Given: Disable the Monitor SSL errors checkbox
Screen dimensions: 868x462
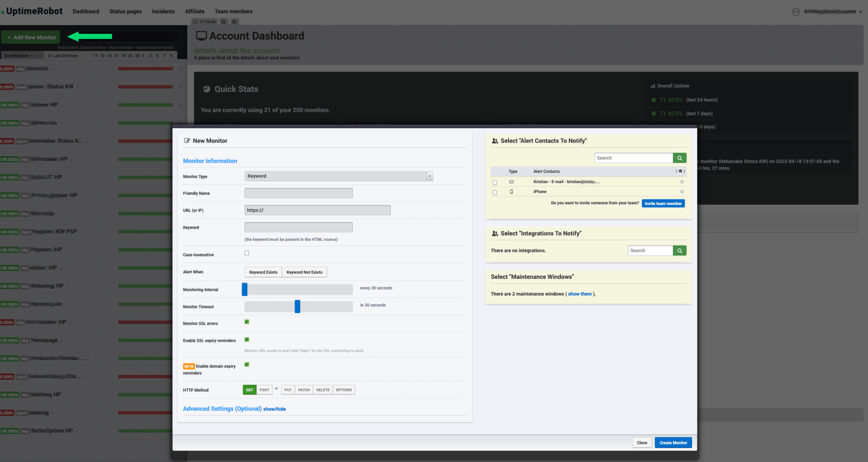Looking at the screenshot, I should pyautogui.click(x=246, y=321).
